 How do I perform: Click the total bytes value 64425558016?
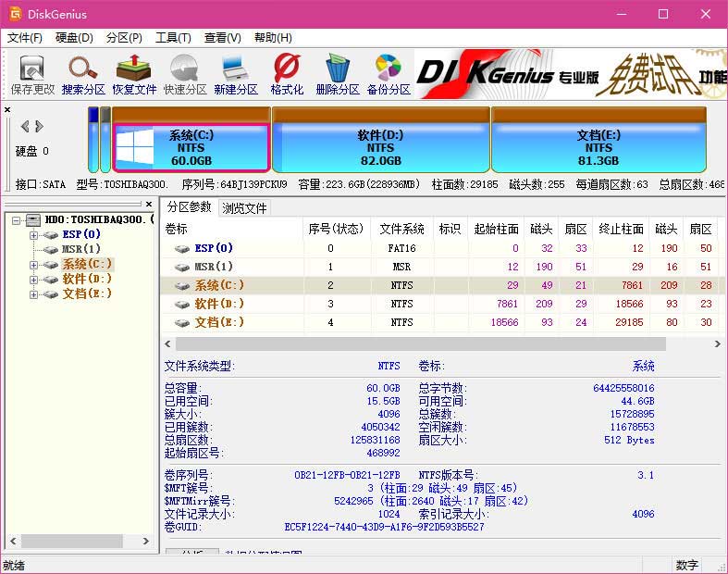623,388
